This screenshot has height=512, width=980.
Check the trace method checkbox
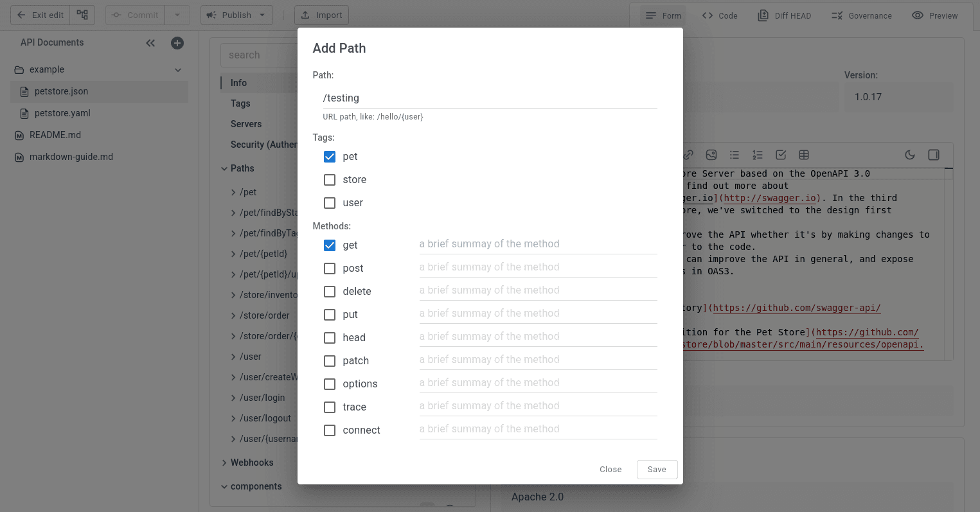coord(330,407)
